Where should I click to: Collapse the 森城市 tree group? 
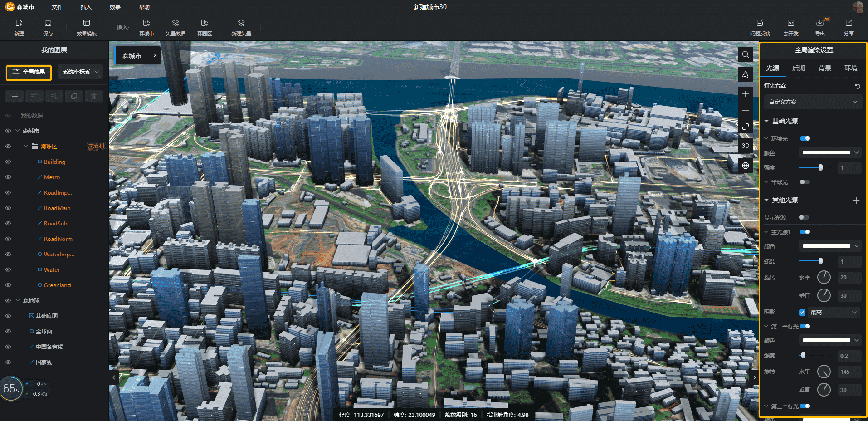[x=18, y=131]
